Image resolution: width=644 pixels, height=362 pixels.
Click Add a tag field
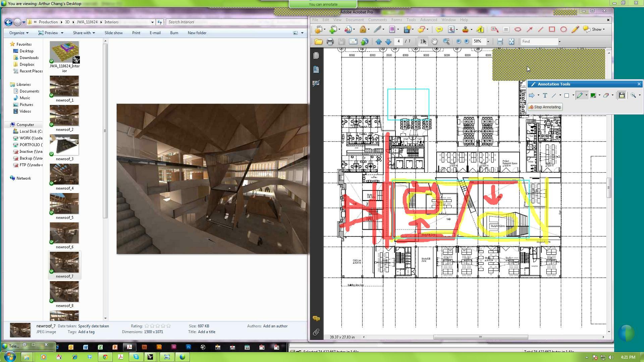pos(86,332)
